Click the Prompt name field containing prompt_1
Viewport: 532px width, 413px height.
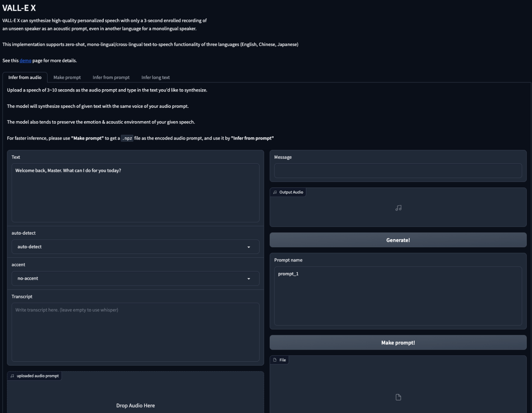click(x=398, y=296)
